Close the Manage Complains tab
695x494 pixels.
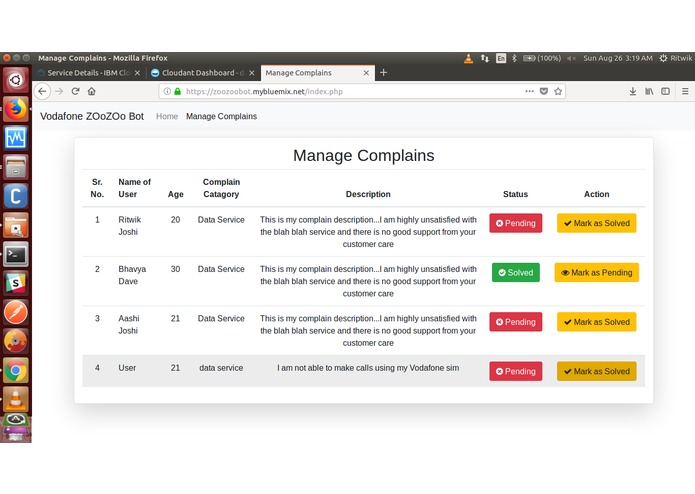[366, 73]
